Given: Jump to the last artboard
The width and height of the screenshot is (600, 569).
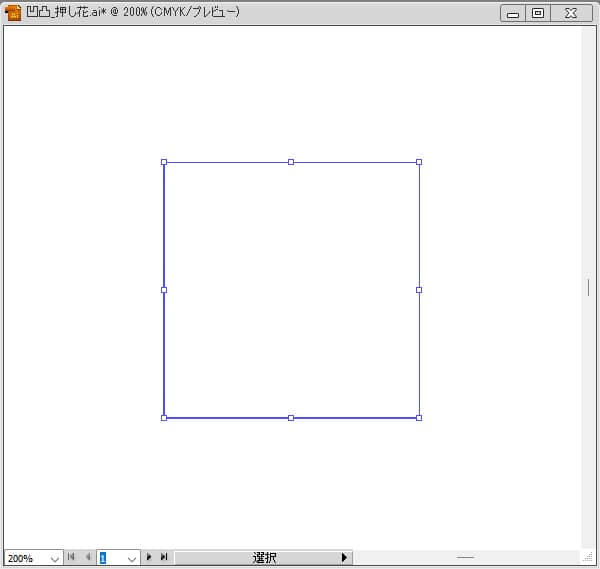Looking at the screenshot, I should (x=164, y=557).
